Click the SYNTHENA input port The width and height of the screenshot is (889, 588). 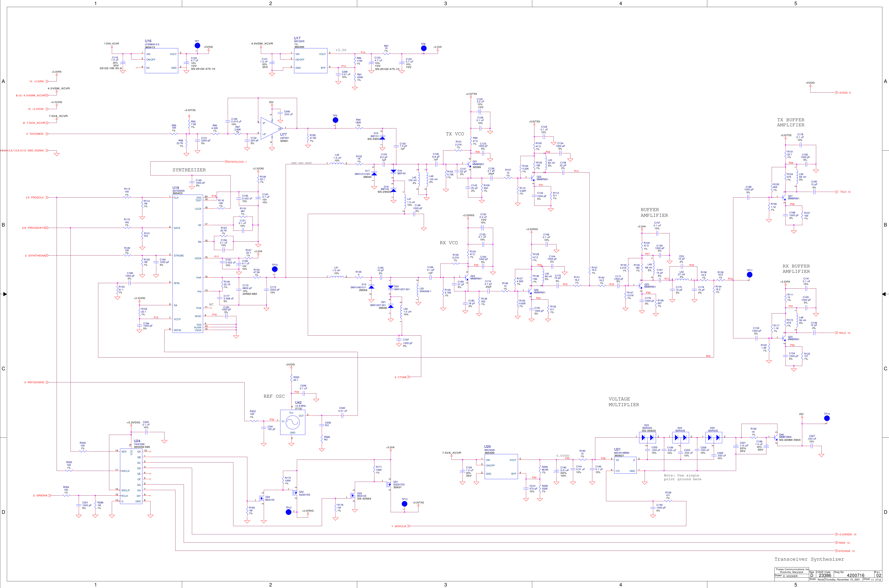click(x=36, y=256)
